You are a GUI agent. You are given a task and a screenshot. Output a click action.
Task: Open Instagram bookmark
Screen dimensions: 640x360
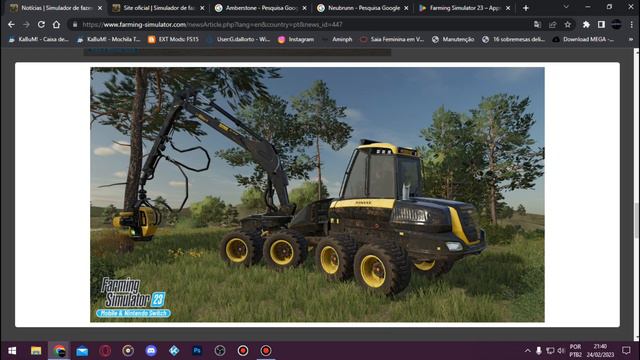click(x=296, y=39)
